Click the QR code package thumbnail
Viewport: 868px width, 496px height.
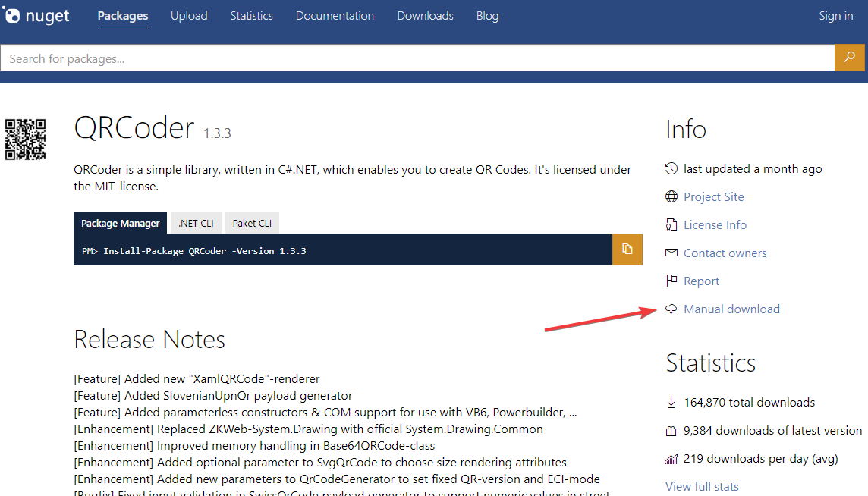(26, 140)
